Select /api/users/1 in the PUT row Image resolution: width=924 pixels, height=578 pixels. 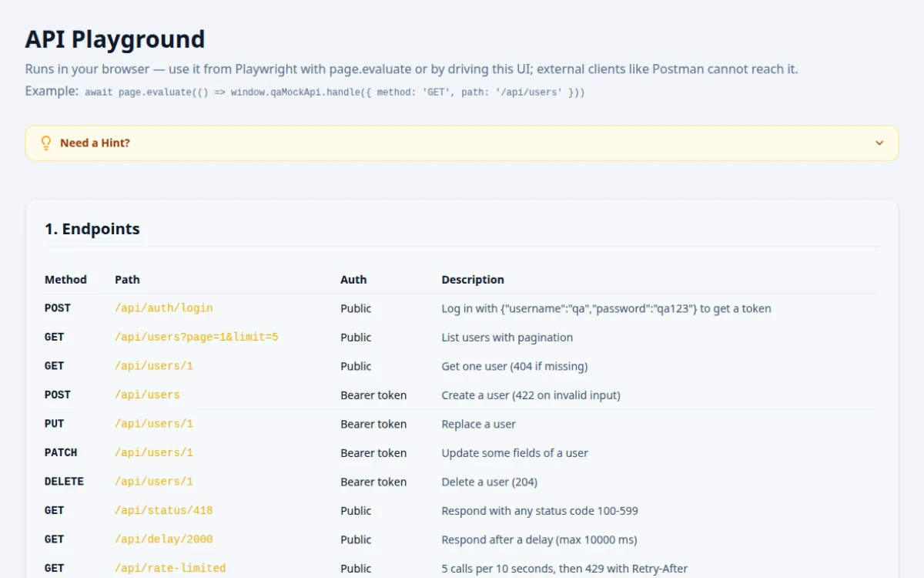(x=154, y=424)
